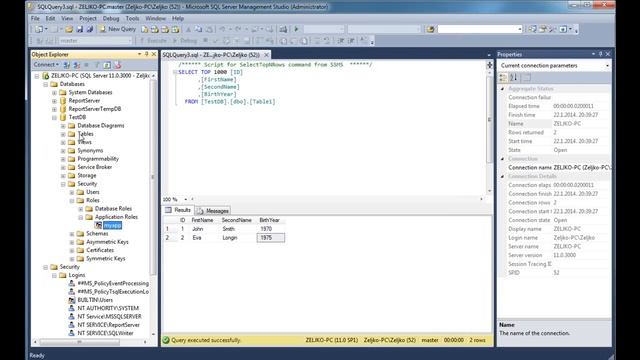Screen dimensions: 640x360
Task: Click the Alphabetical sort icon in Properties
Action: [514, 77]
